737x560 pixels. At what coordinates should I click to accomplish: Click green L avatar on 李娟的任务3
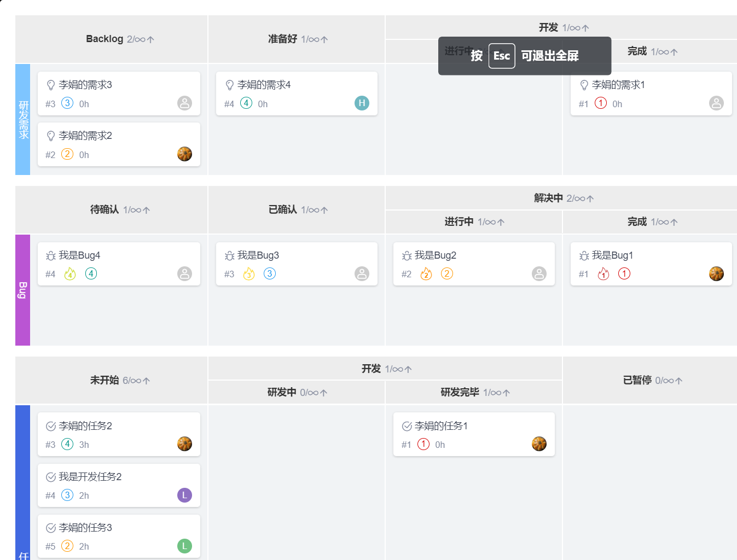pyautogui.click(x=184, y=546)
